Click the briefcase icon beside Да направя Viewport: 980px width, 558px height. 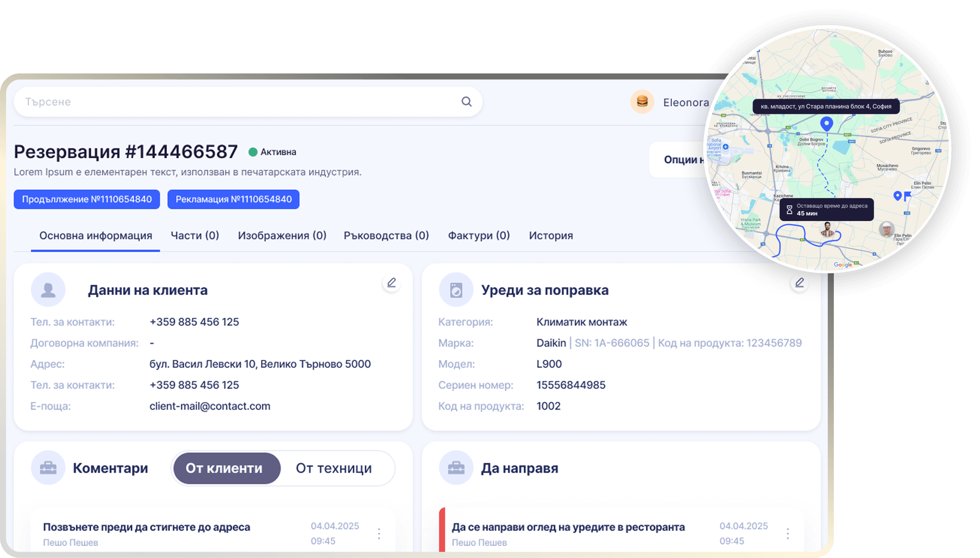(x=456, y=468)
